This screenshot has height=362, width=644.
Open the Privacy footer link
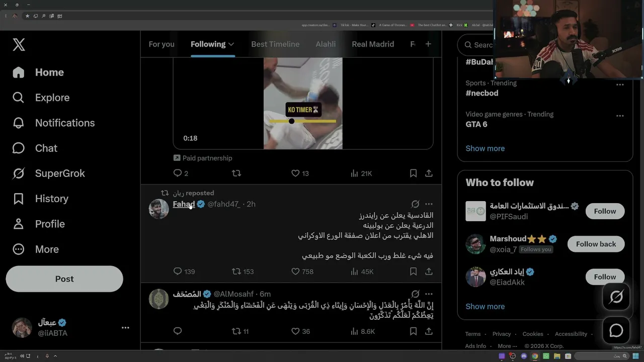click(502, 334)
